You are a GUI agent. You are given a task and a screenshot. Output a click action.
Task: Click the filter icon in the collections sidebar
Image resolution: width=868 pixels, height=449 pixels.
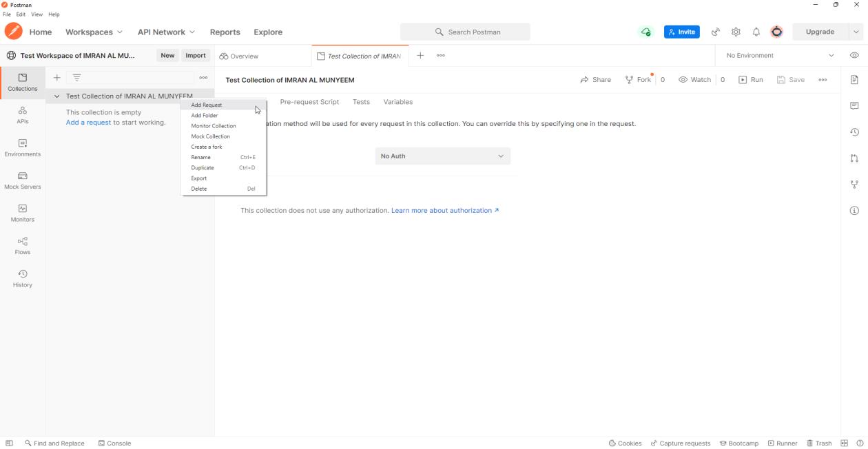76,78
